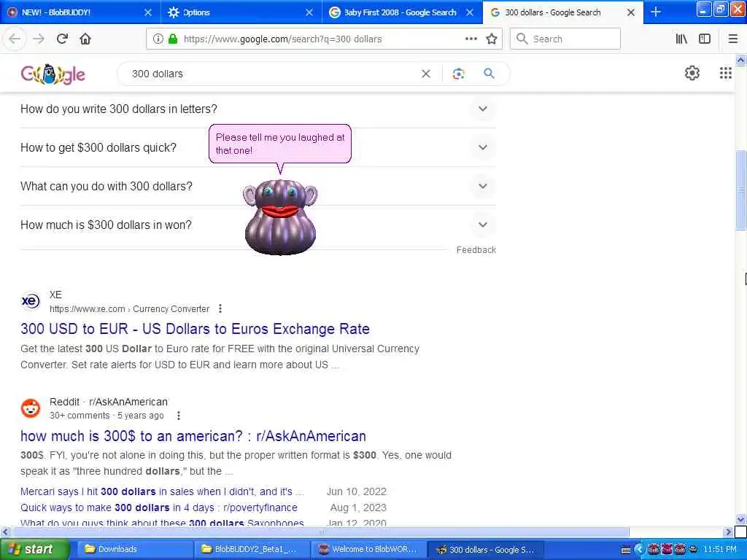This screenshot has height=560, width=747.
Task: Click the Google doodle logo
Action: [53, 74]
